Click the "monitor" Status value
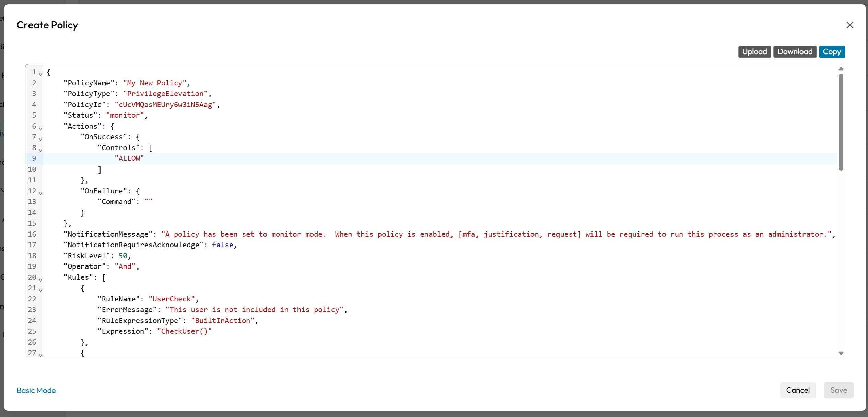This screenshot has height=417, width=868. click(125, 115)
